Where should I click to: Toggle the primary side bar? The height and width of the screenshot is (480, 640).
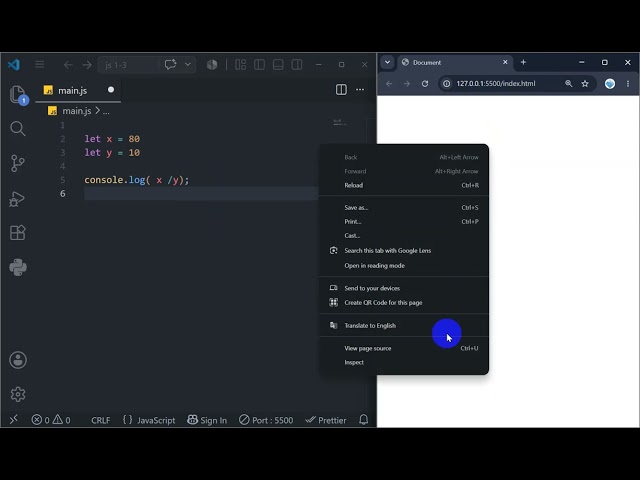(x=259, y=64)
